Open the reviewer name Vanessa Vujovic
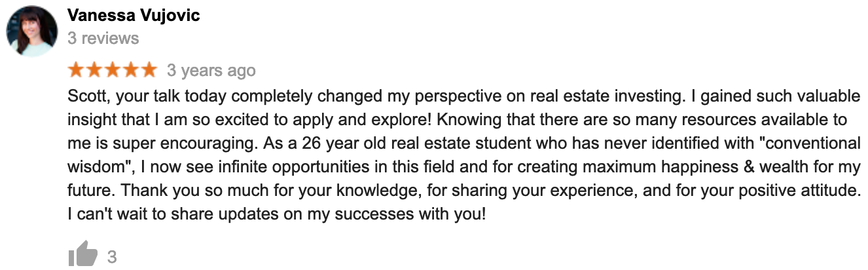Screen dimensions: 868x270 pos(134,15)
